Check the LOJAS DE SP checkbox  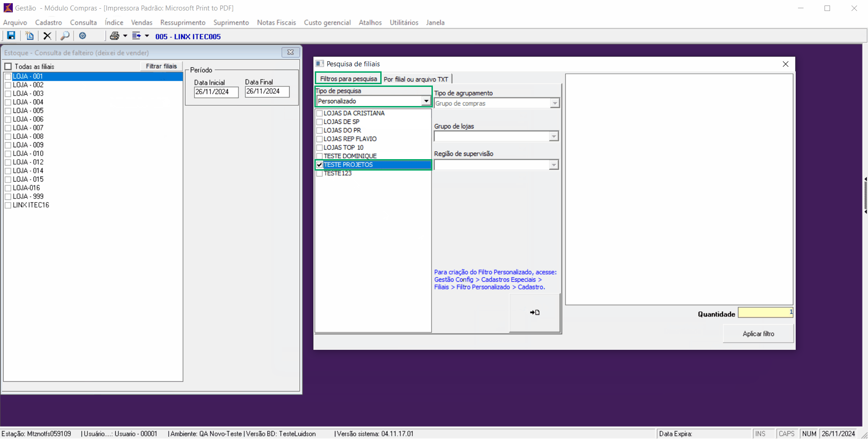point(319,122)
